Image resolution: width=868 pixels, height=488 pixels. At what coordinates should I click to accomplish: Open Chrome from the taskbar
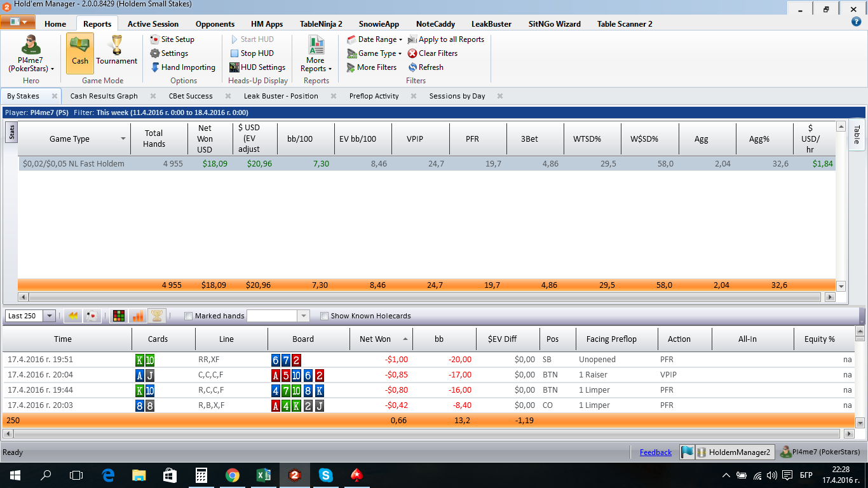232,475
